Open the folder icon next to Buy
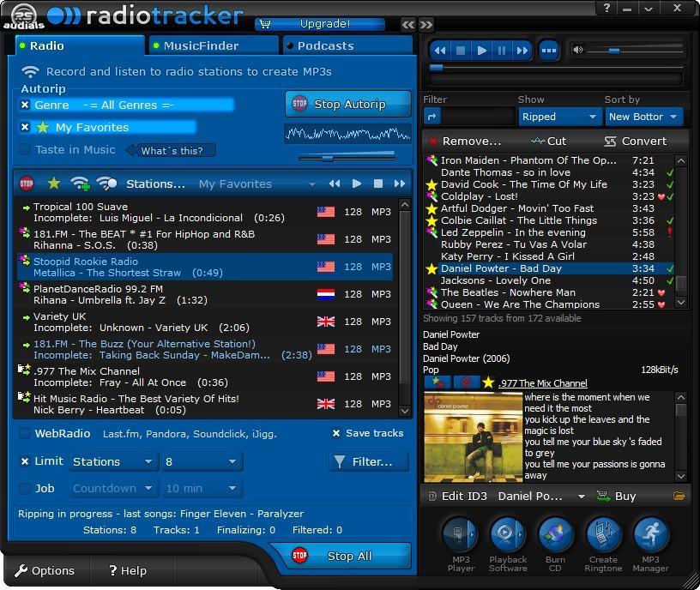The width and height of the screenshot is (700, 590). [679, 496]
